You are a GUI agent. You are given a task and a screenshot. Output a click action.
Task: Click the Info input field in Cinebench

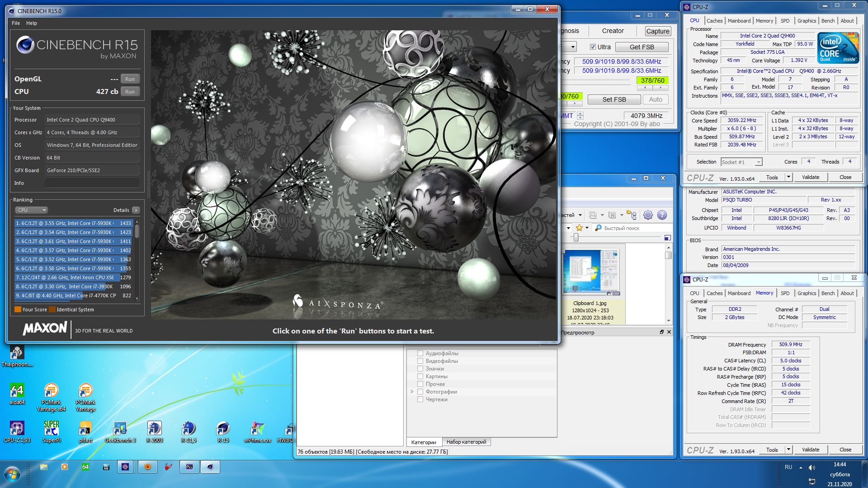[x=92, y=183]
